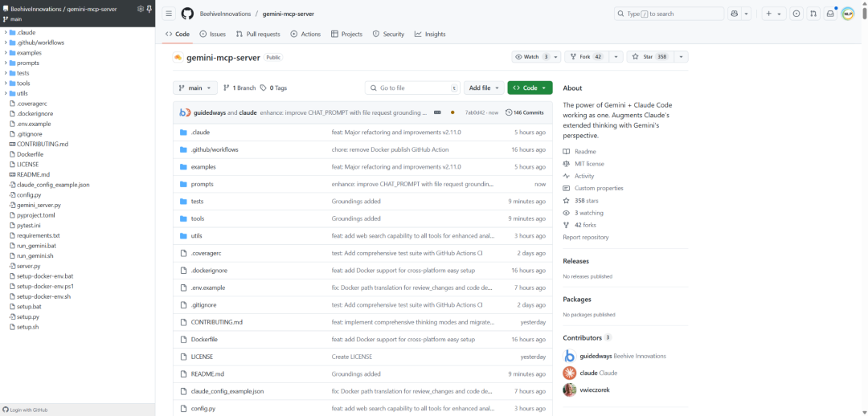Open claude contributor avatar
The image size is (868, 416).
click(570, 373)
